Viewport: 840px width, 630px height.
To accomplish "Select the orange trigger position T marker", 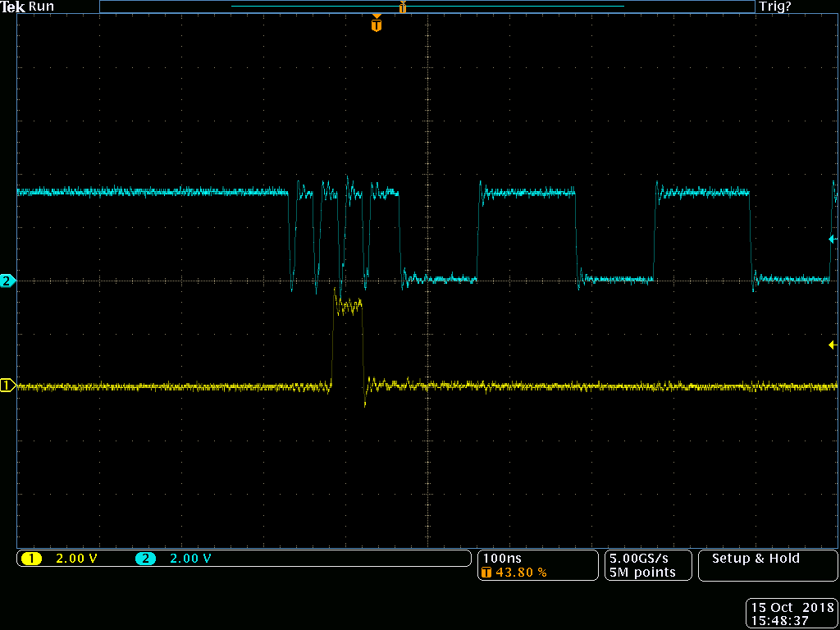I will 376,25.
